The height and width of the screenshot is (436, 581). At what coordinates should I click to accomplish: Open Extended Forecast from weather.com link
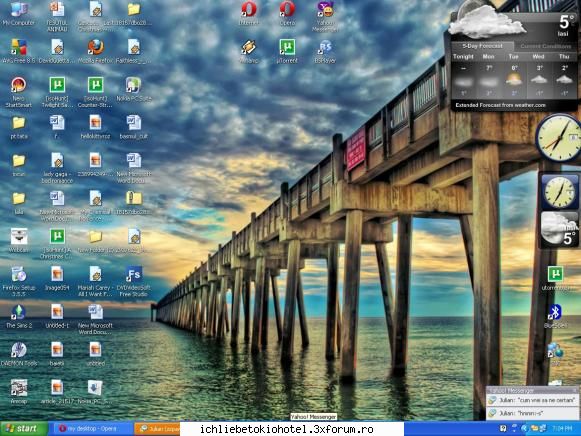pyautogui.click(x=500, y=105)
